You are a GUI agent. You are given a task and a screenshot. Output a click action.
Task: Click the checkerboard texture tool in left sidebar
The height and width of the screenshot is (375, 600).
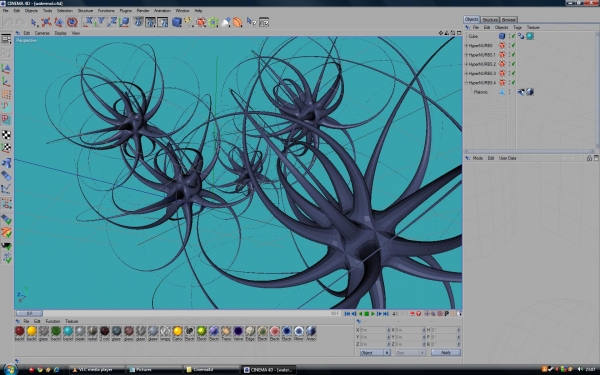tap(6, 135)
